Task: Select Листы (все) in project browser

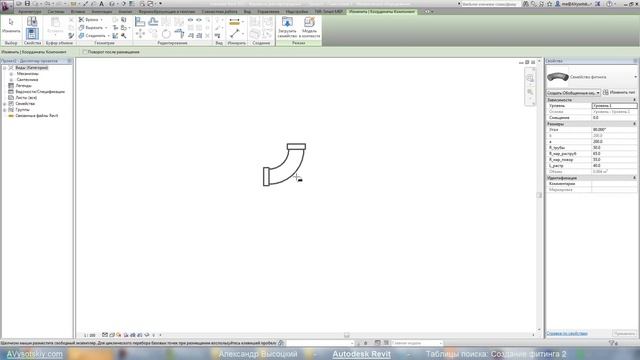Action: pos(26,98)
